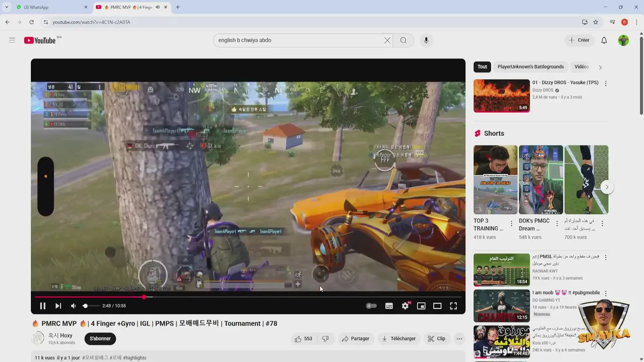The image size is (644, 362).
Task: Open options for the 700 k vues short
Action: [x=602, y=223]
